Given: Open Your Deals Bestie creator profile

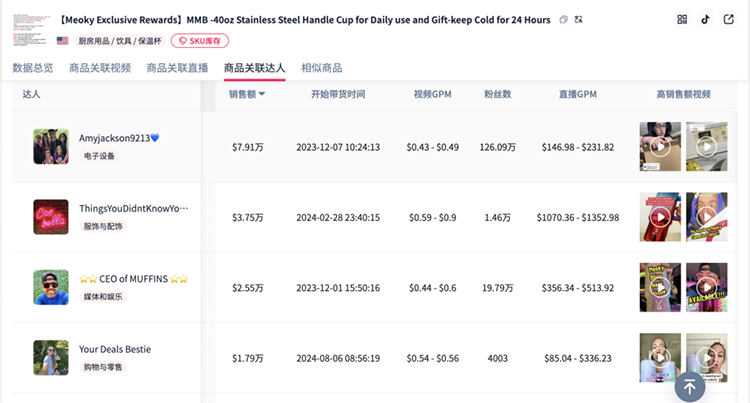Looking at the screenshot, I should pos(115,349).
